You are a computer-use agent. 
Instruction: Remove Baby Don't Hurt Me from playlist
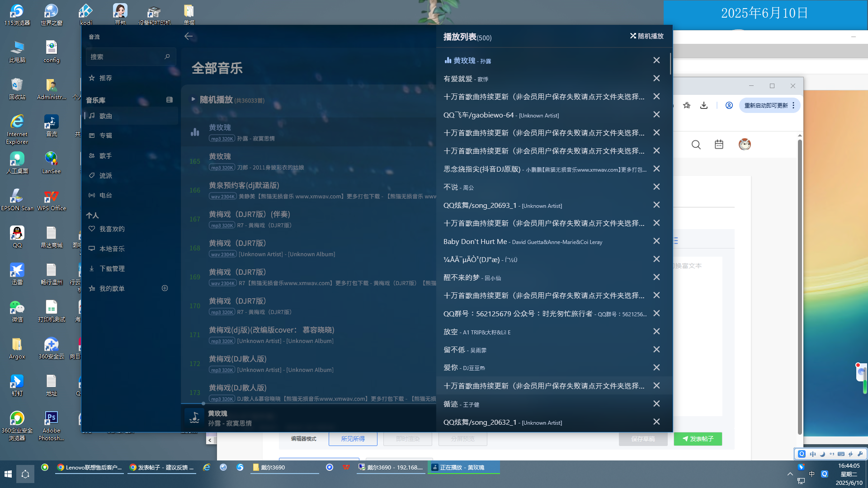point(656,241)
